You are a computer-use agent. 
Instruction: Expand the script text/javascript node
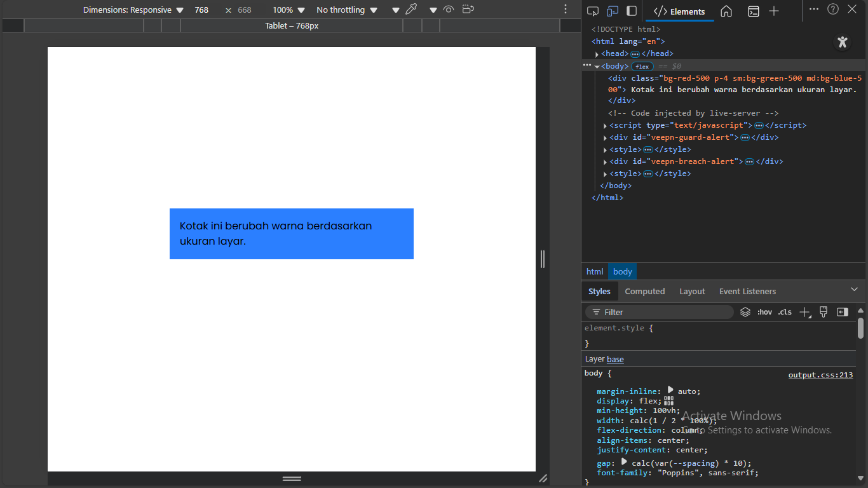(605, 126)
